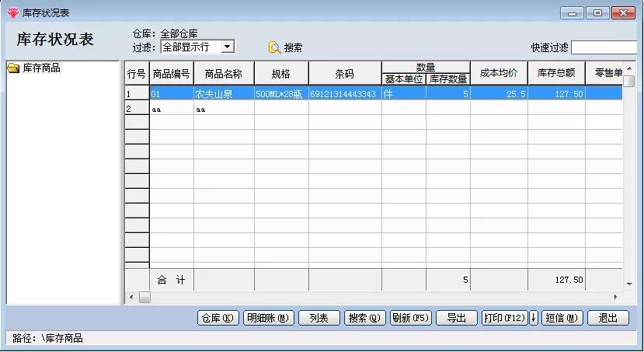Image resolution: width=644 pixels, height=352 pixels.
Task: Click the app logo in title bar
Action: point(13,12)
